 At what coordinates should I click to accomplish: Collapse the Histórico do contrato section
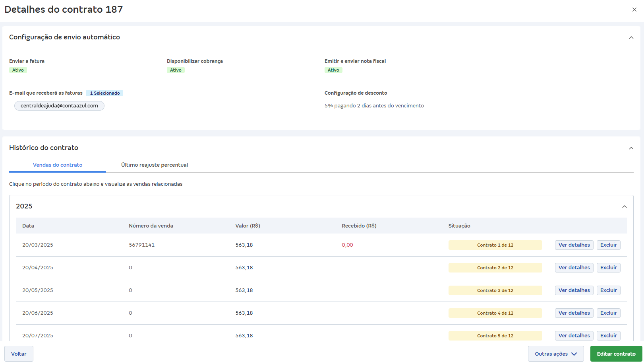point(631,148)
